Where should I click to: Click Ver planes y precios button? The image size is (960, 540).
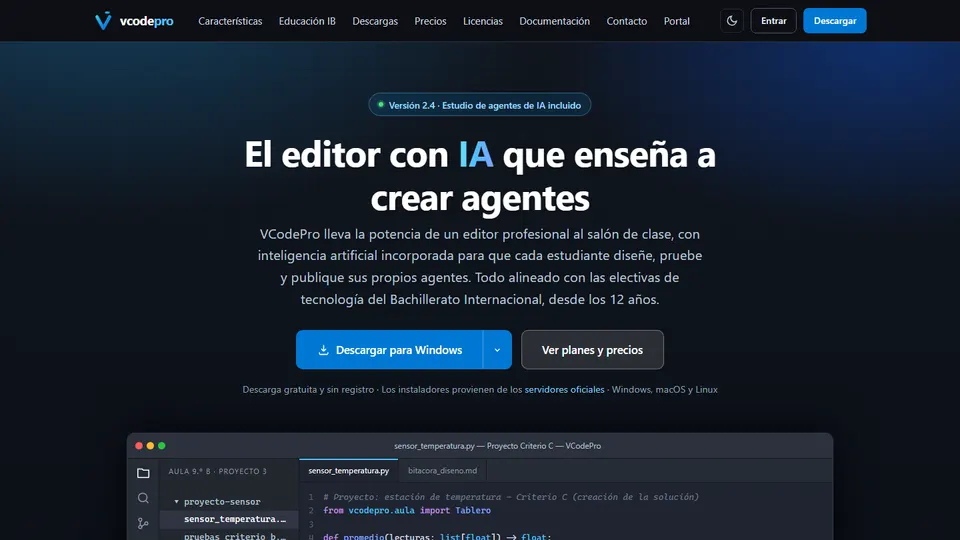(592, 350)
